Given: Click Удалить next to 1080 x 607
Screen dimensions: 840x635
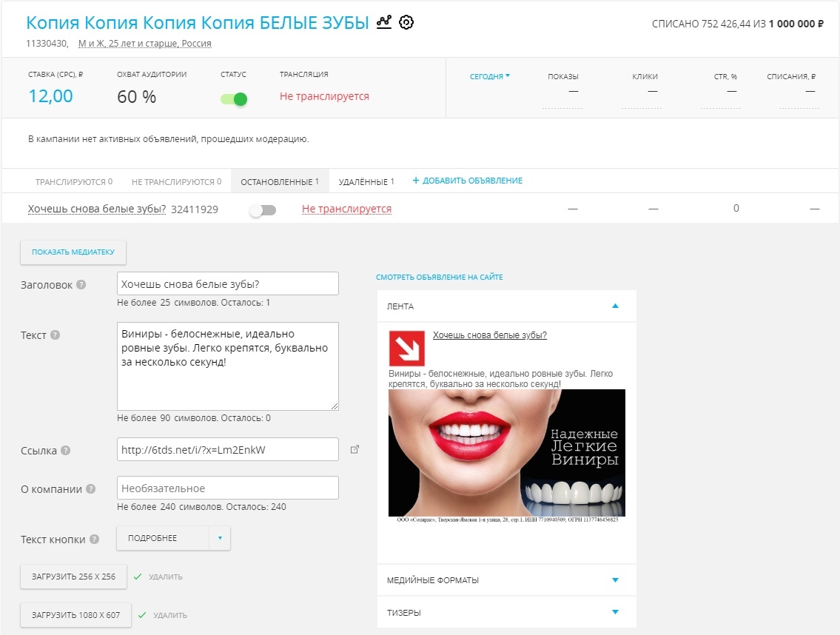Looking at the screenshot, I should 169,615.
